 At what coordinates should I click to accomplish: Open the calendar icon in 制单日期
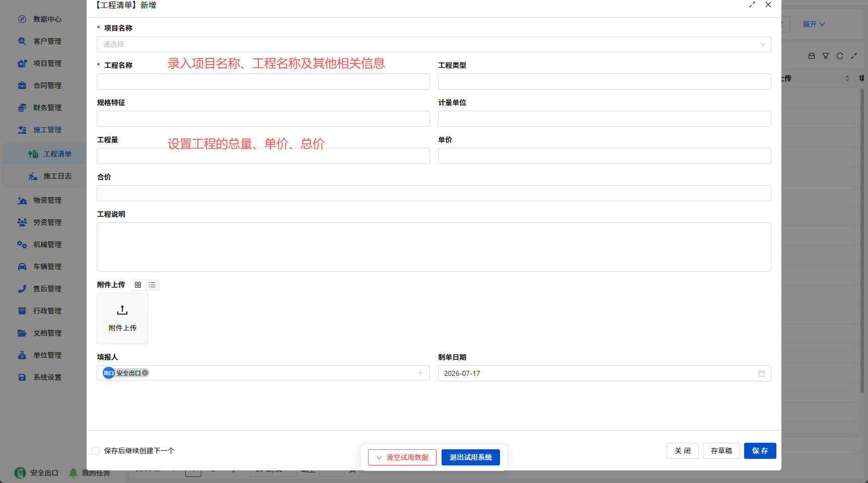coord(762,373)
